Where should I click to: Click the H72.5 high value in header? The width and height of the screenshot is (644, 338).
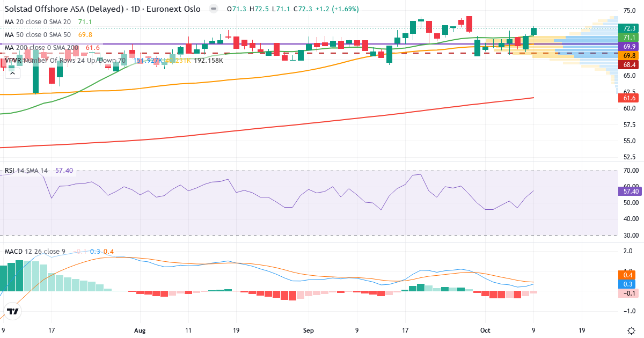click(x=258, y=9)
